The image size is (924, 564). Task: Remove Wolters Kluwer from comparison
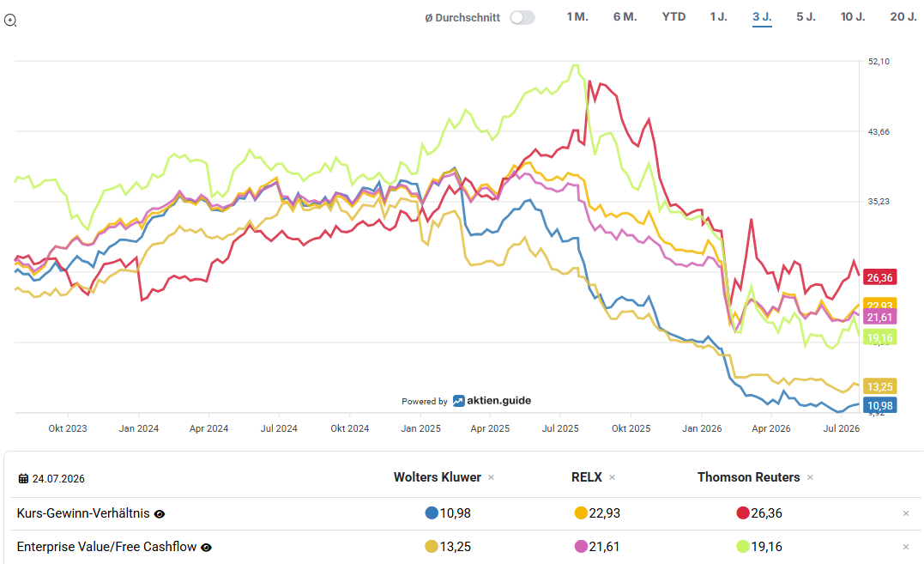491,477
